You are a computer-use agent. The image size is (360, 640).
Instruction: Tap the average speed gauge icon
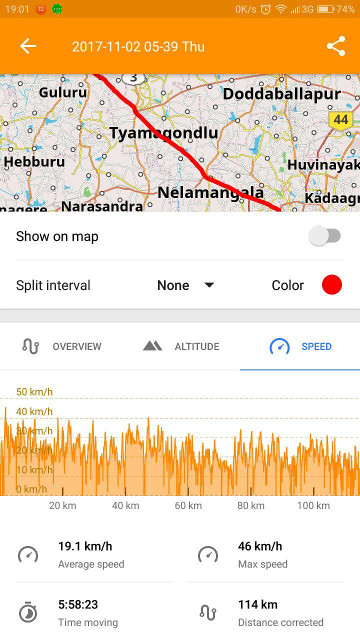[x=28, y=555]
